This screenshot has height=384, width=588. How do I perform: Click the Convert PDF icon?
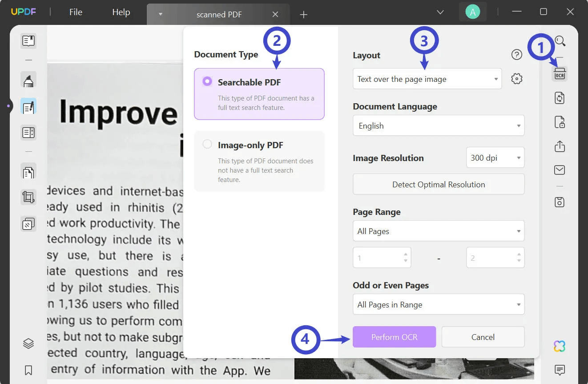click(560, 98)
